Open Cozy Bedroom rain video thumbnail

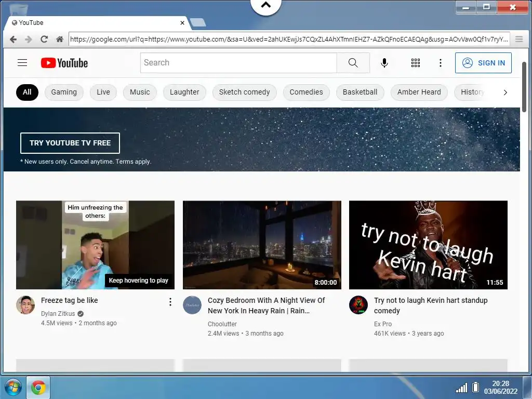click(262, 245)
